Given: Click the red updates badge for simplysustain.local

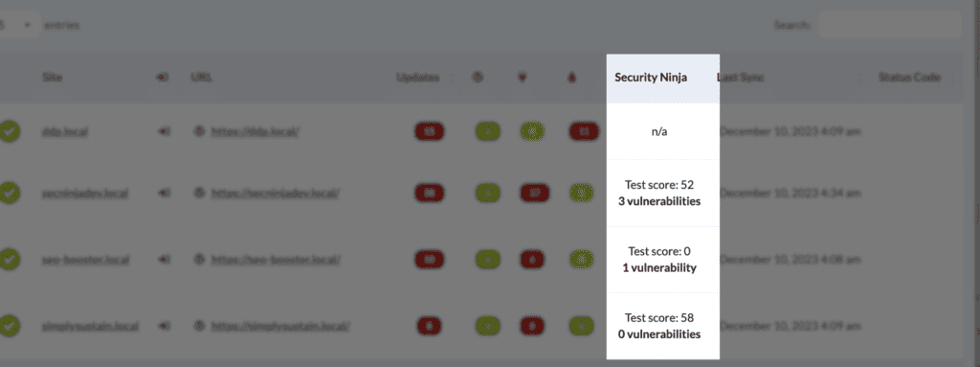Looking at the screenshot, I should click(x=429, y=327).
